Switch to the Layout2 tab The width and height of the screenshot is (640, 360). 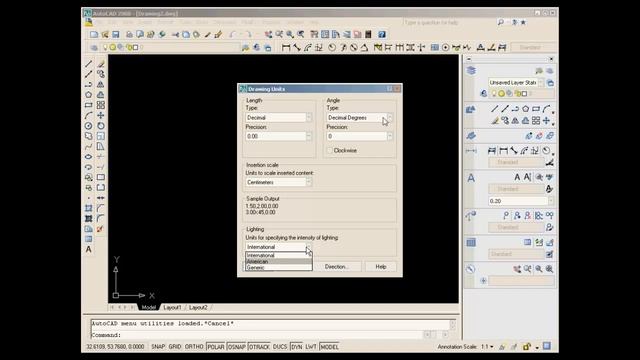point(198,307)
